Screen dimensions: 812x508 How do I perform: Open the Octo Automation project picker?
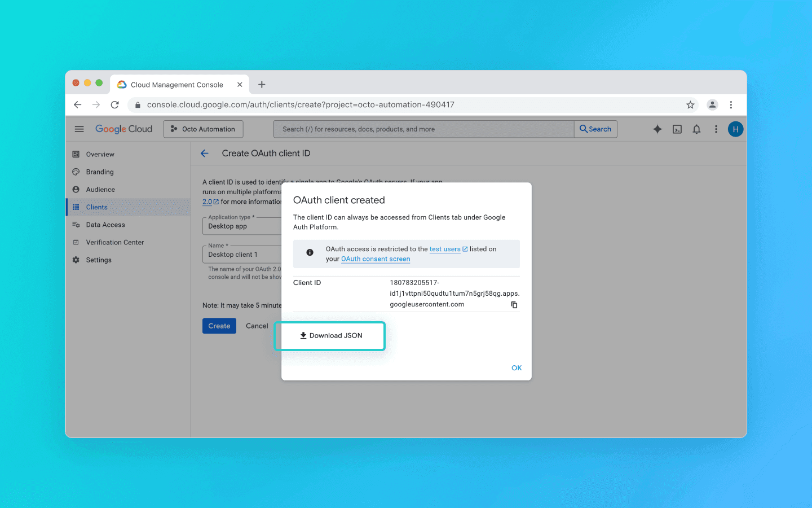[x=203, y=129]
